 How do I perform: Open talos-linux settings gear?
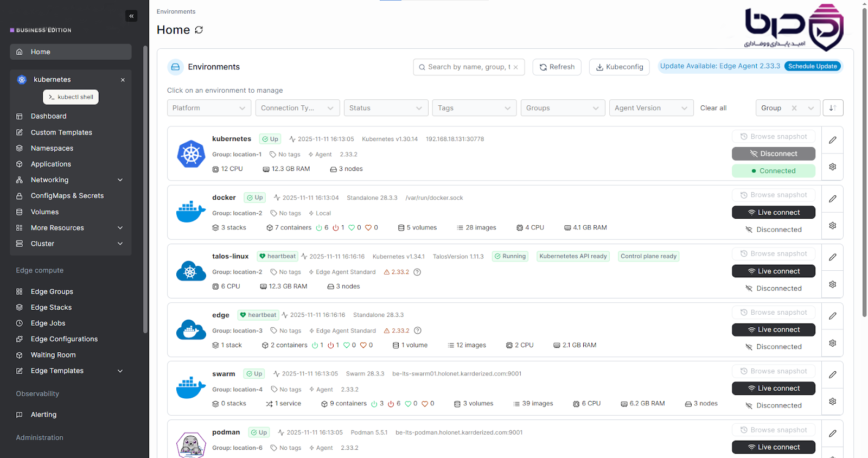[832, 284]
